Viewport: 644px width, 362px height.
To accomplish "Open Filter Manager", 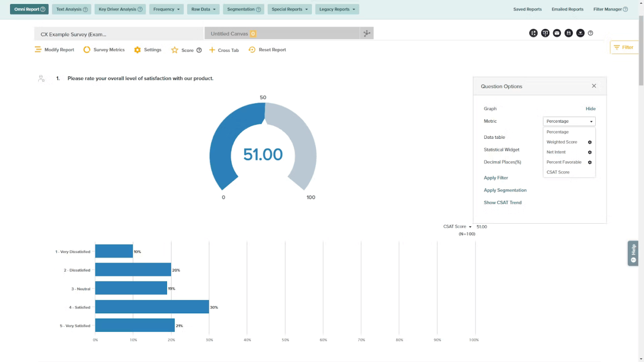I will pos(607,9).
